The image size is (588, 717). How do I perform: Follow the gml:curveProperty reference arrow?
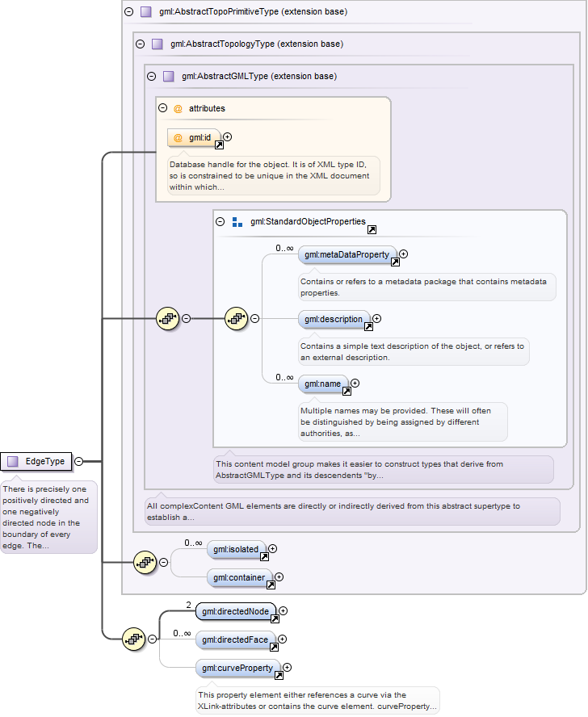[279, 675]
